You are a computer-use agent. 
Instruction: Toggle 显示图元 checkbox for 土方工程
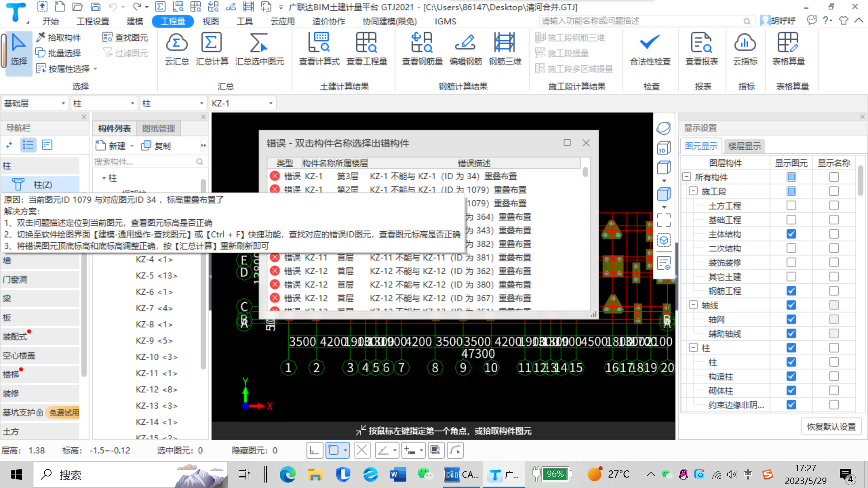pyautogui.click(x=791, y=206)
